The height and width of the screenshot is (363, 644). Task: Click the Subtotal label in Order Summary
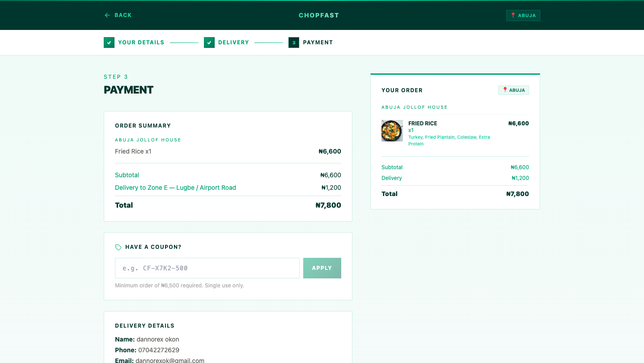(127, 175)
